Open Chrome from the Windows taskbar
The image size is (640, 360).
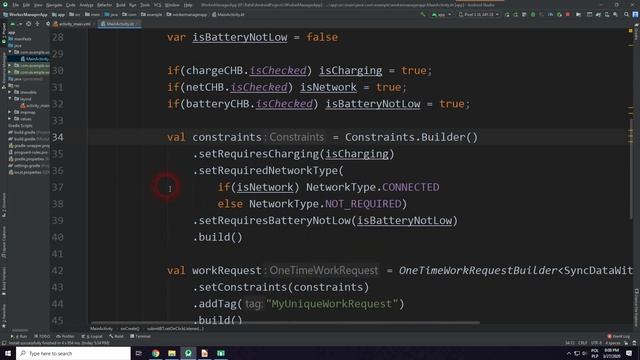156,353
